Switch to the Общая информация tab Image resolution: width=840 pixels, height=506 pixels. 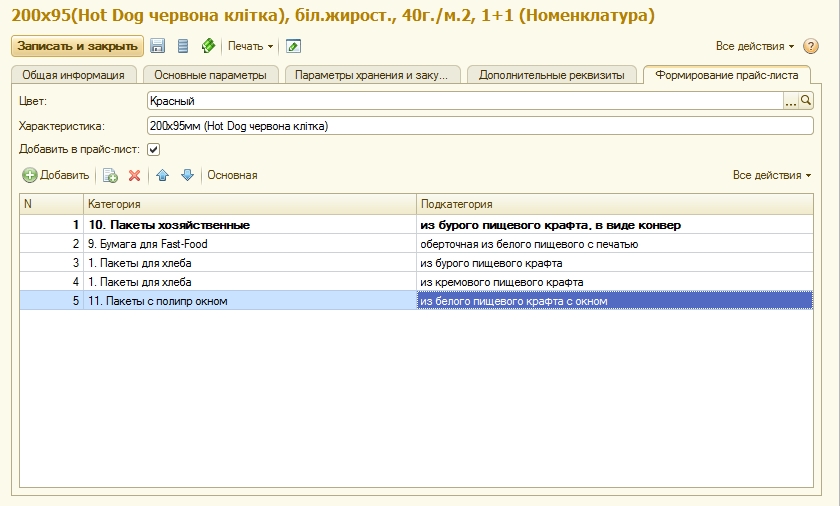coord(75,75)
